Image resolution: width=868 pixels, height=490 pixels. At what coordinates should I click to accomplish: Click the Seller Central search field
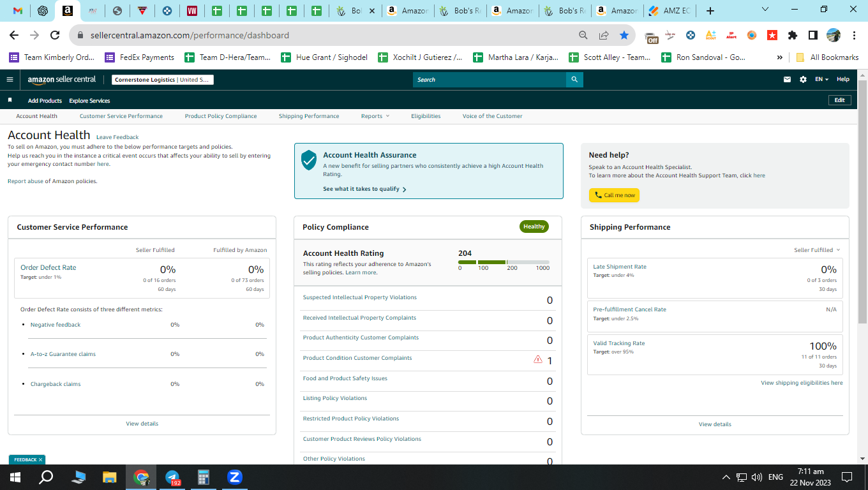490,80
